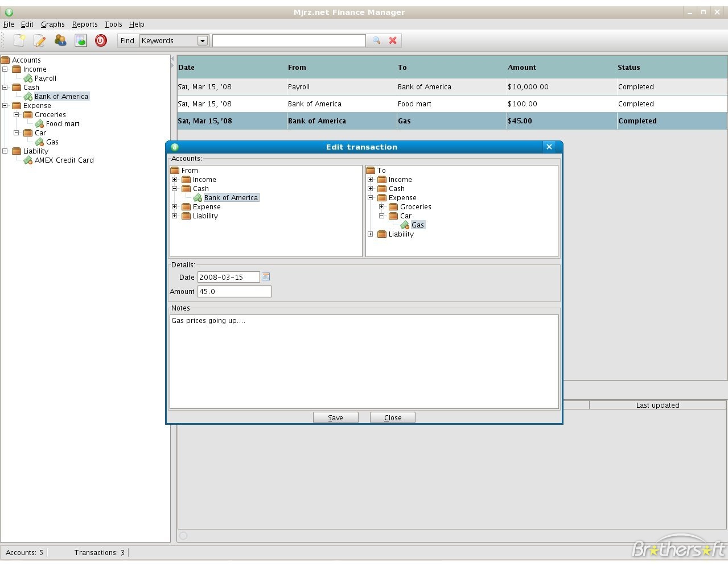Open the Help menu

[137, 24]
